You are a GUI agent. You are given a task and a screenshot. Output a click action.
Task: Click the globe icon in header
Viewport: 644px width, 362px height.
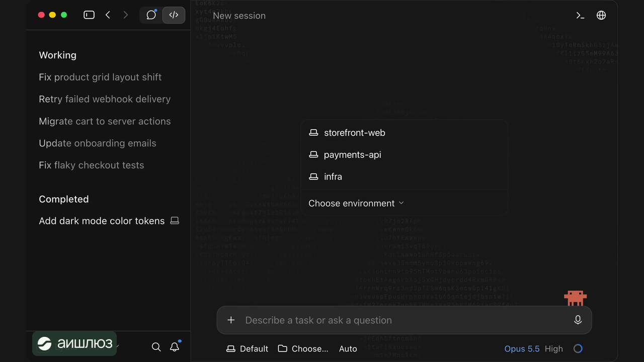pyautogui.click(x=601, y=15)
